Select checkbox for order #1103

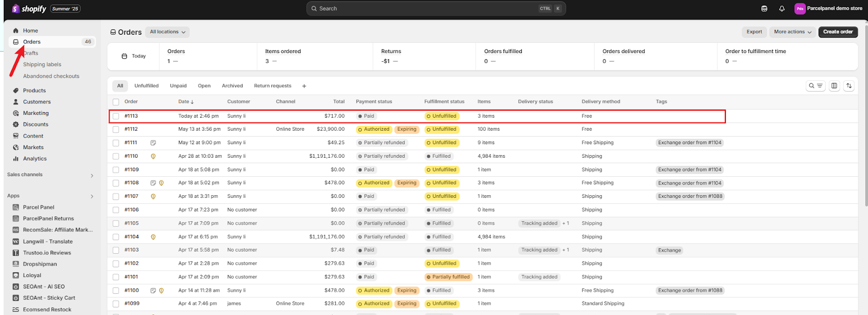point(116,250)
